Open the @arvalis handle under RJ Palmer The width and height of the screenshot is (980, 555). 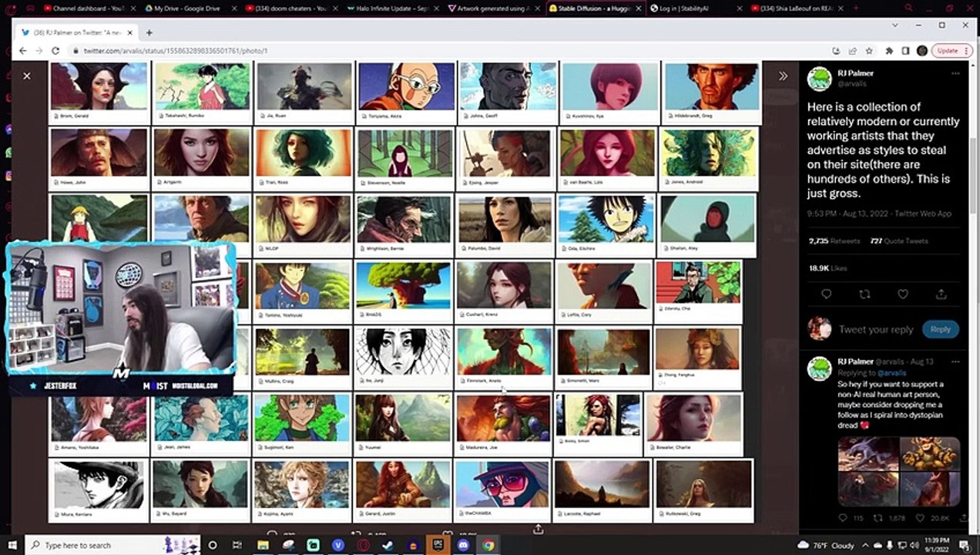(852, 83)
